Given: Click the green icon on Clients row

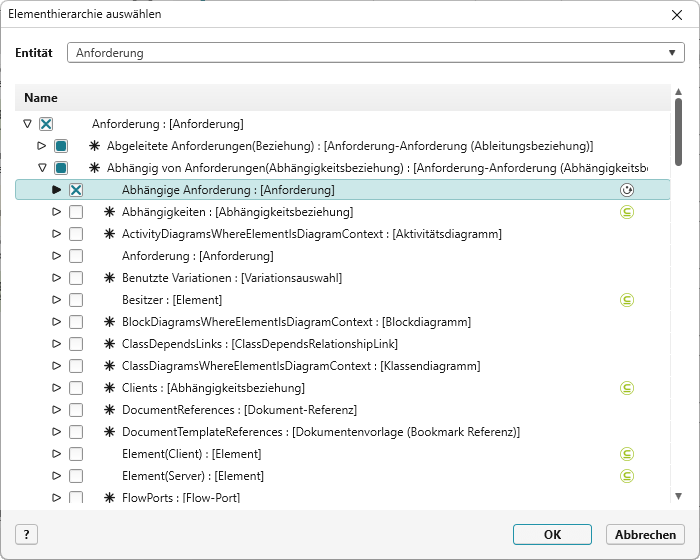Looking at the screenshot, I should [627, 388].
